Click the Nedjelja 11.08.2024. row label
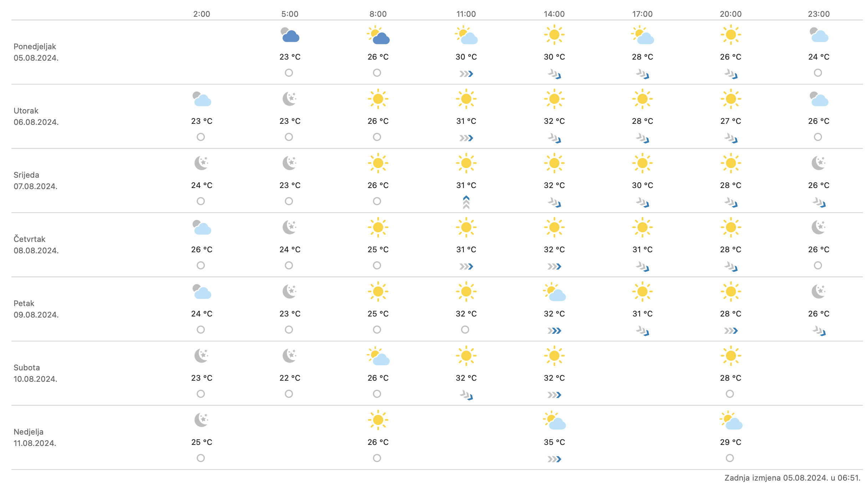 (x=35, y=437)
